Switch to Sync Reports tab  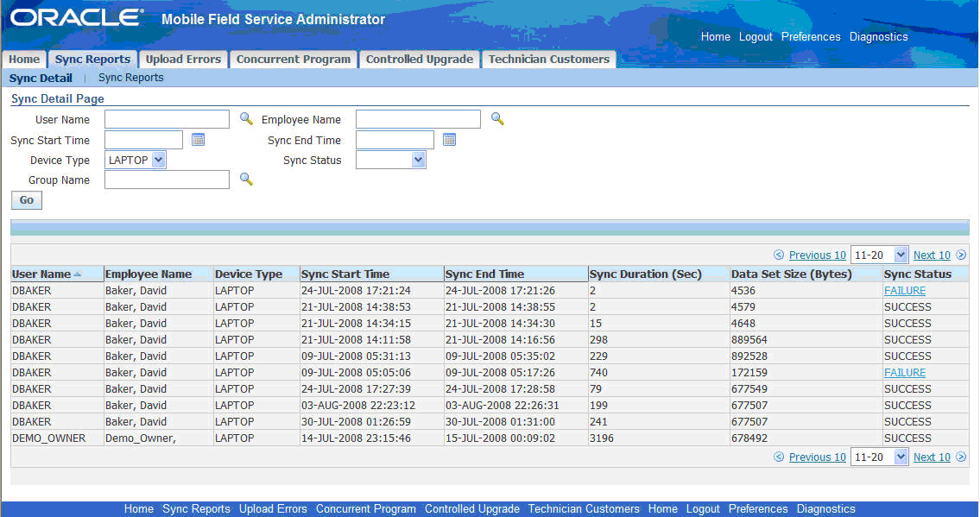[x=92, y=60]
